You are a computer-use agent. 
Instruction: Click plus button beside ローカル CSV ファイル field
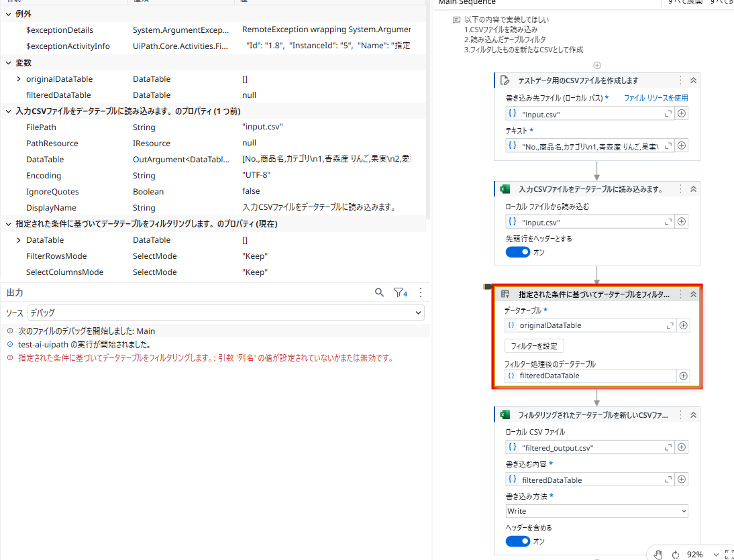pyautogui.click(x=682, y=447)
